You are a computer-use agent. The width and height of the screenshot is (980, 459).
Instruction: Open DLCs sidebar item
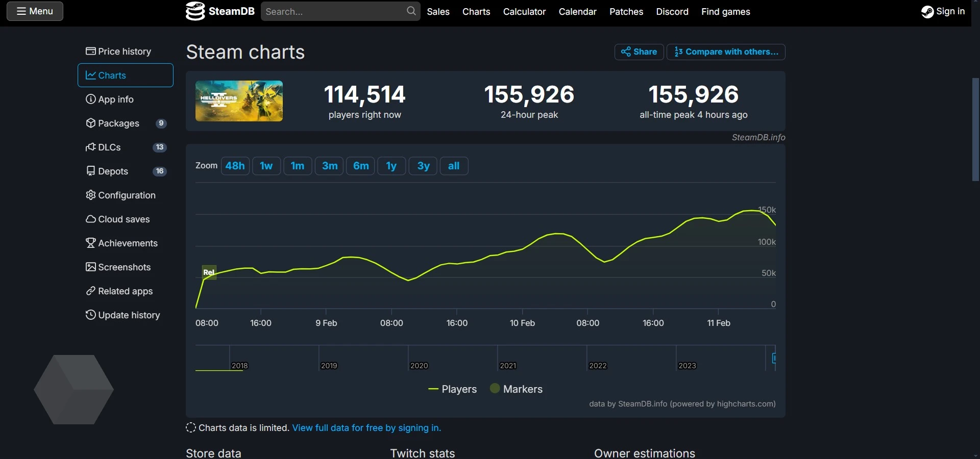(x=125, y=147)
